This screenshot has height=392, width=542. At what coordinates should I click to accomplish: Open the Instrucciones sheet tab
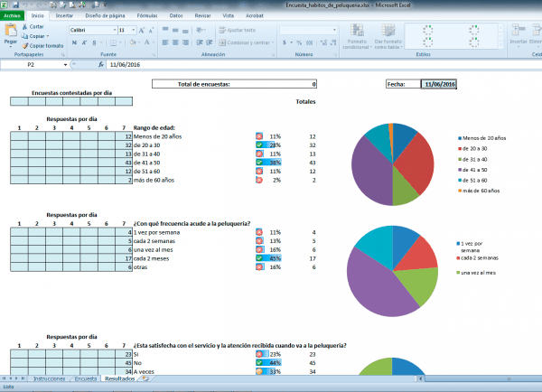coord(49,378)
